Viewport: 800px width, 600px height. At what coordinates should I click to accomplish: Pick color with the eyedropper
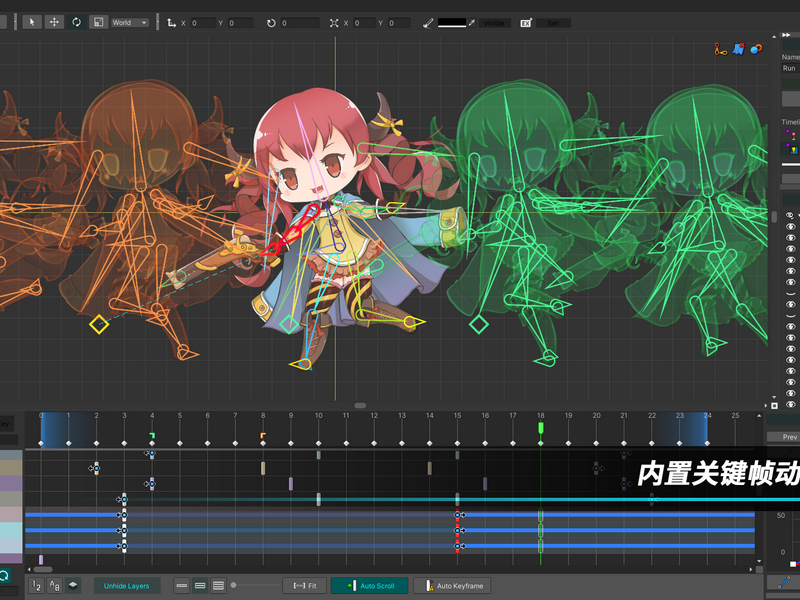tap(472, 23)
